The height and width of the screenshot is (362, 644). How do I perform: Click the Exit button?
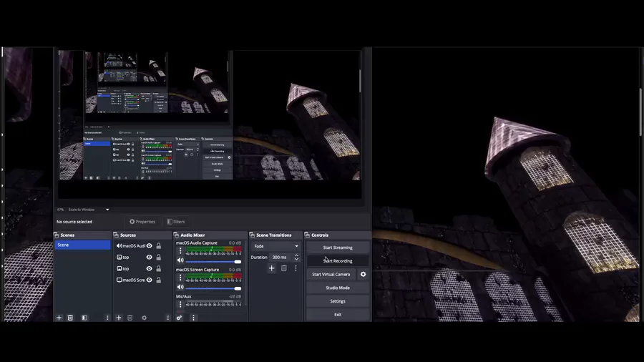pos(338,314)
